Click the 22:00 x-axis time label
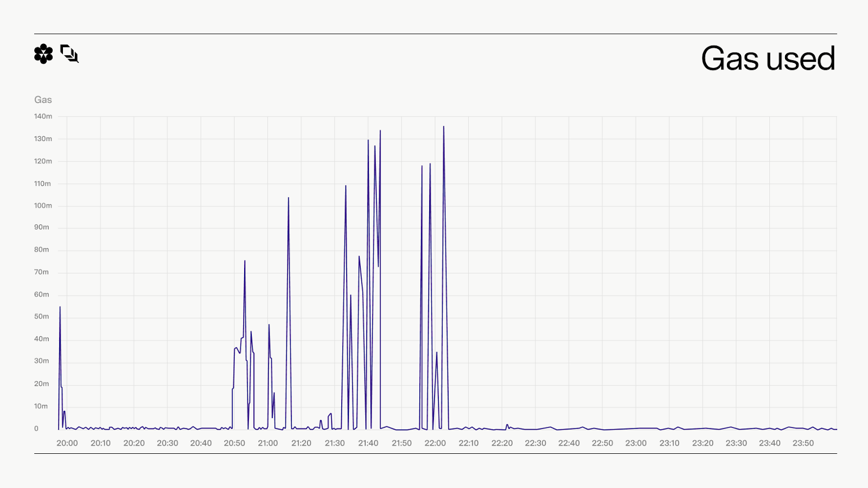The width and height of the screenshot is (868, 488). pos(435,443)
